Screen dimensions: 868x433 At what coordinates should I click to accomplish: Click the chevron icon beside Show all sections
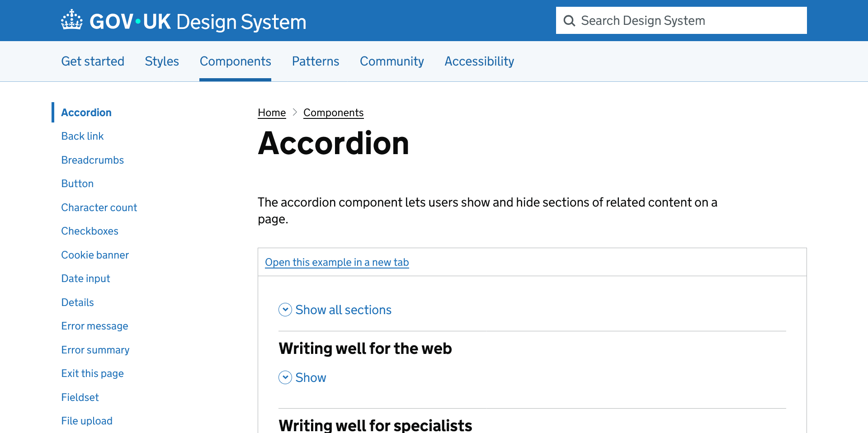coord(285,310)
